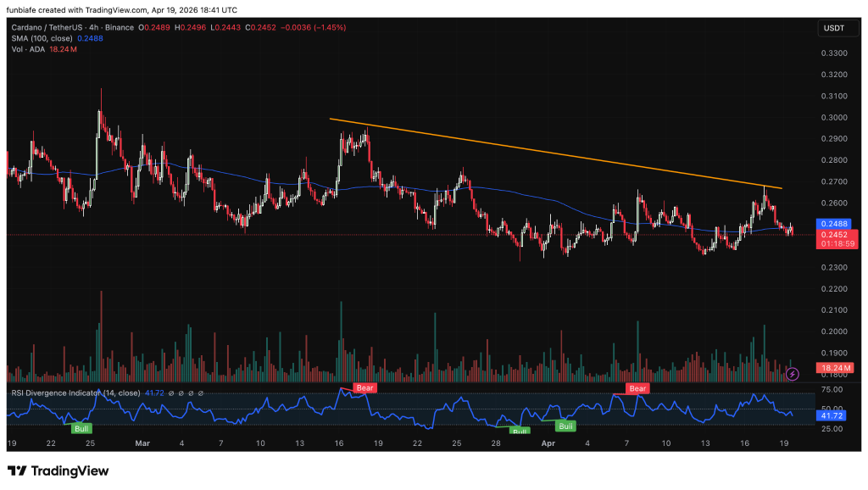
Task: Click the first red Bear label on RSI
Action: (364, 387)
